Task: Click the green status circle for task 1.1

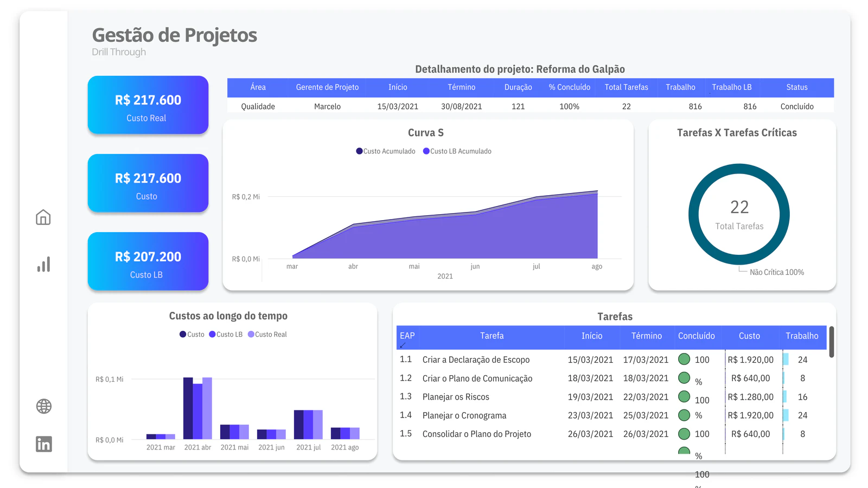Action: tap(684, 359)
